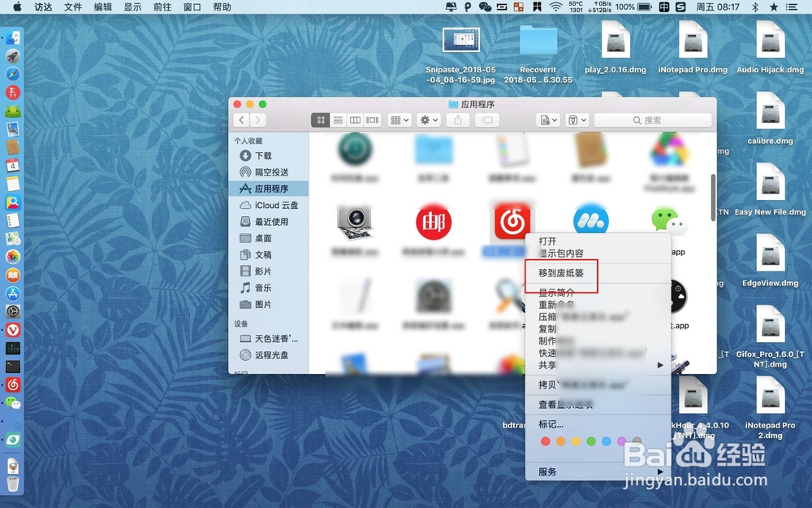Viewport: 812px width, 508px height.
Task: Switch Finder to icon view
Action: (321, 120)
